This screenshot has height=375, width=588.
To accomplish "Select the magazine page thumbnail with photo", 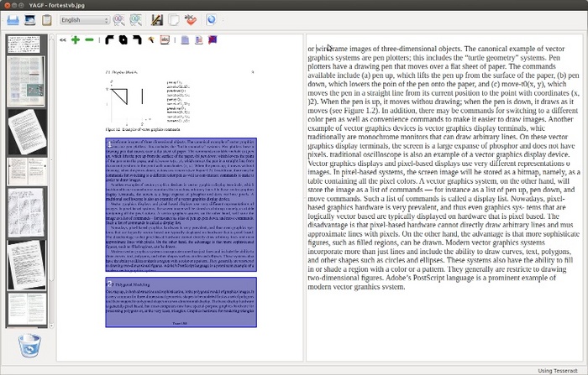I will tap(26, 81).
